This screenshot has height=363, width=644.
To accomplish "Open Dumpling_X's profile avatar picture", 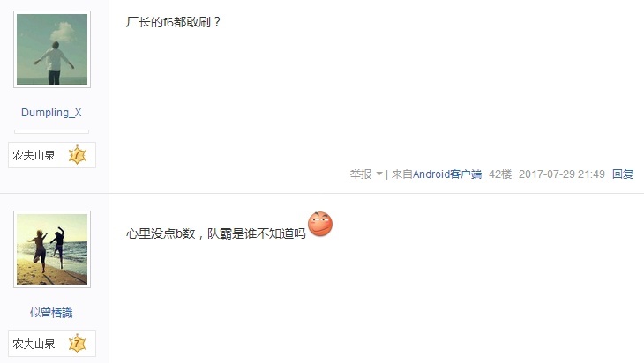I will coord(52,49).
